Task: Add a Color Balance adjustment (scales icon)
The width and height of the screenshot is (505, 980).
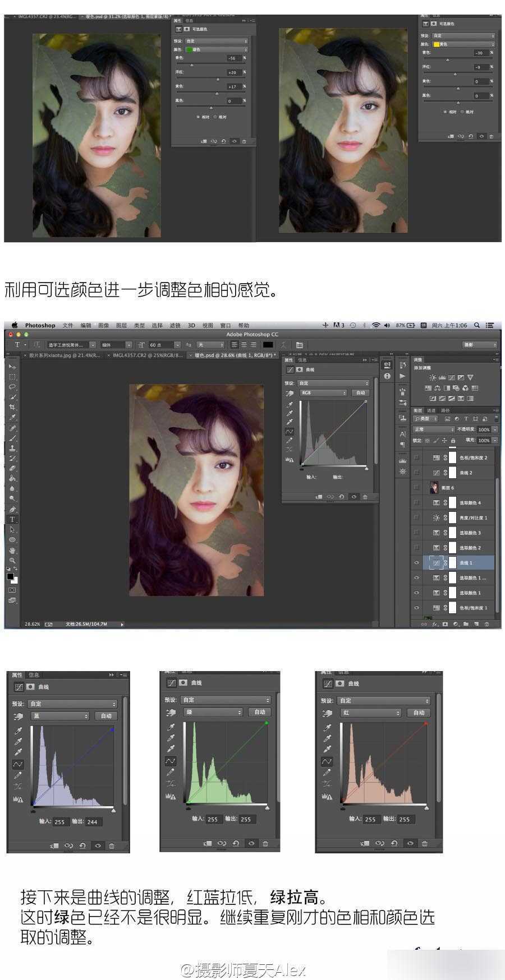Action: 437,388
